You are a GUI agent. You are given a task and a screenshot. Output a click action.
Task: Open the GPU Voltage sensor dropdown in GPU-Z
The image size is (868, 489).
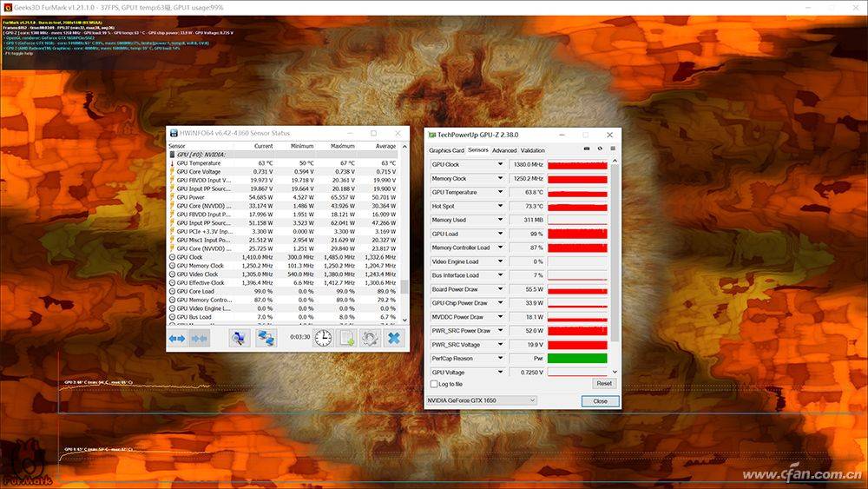pos(500,372)
